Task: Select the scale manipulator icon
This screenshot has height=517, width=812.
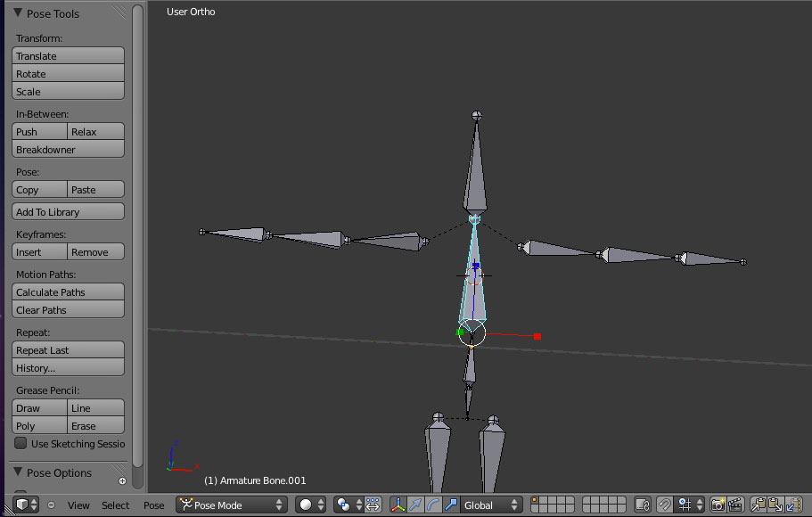Action: (x=451, y=505)
